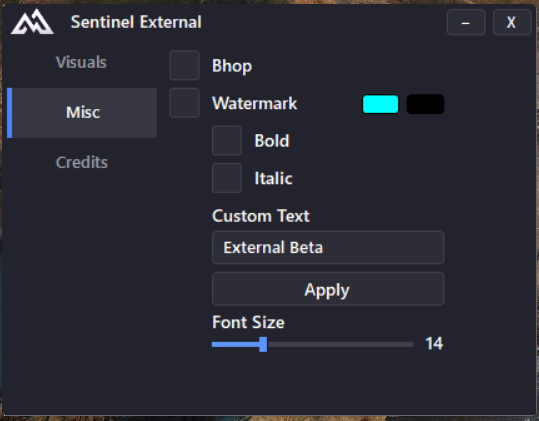Image resolution: width=539 pixels, height=421 pixels.
Task: Close the Sentinel External window
Action: click(x=512, y=22)
